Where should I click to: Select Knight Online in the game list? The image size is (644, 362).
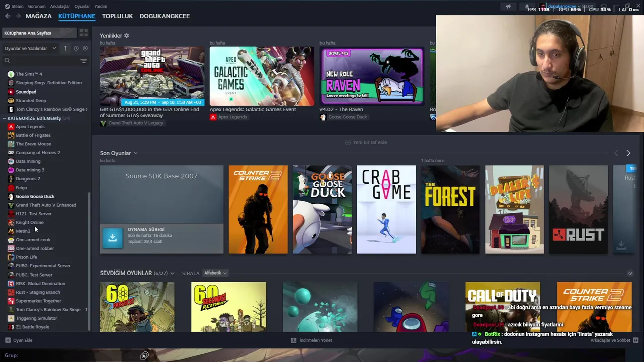click(x=30, y=222)
